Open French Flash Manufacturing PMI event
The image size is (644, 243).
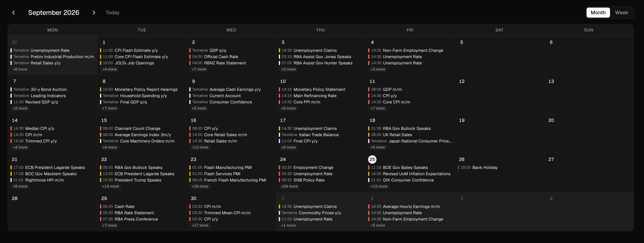coord(231,180)
